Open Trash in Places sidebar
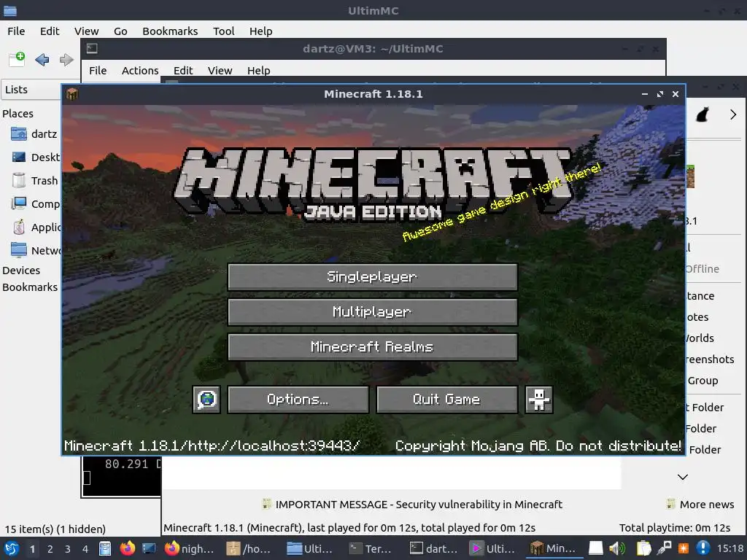747x560 pixels. point(34,181)
